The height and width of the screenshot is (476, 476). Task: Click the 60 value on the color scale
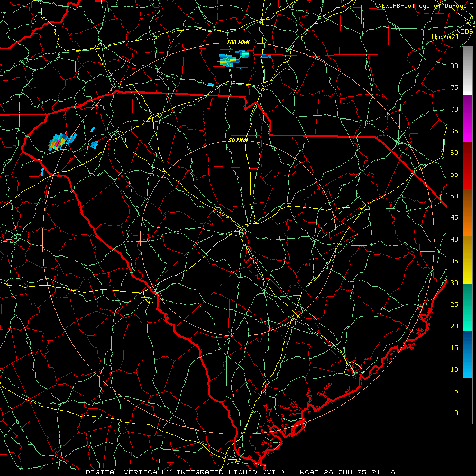click(454, 153)
